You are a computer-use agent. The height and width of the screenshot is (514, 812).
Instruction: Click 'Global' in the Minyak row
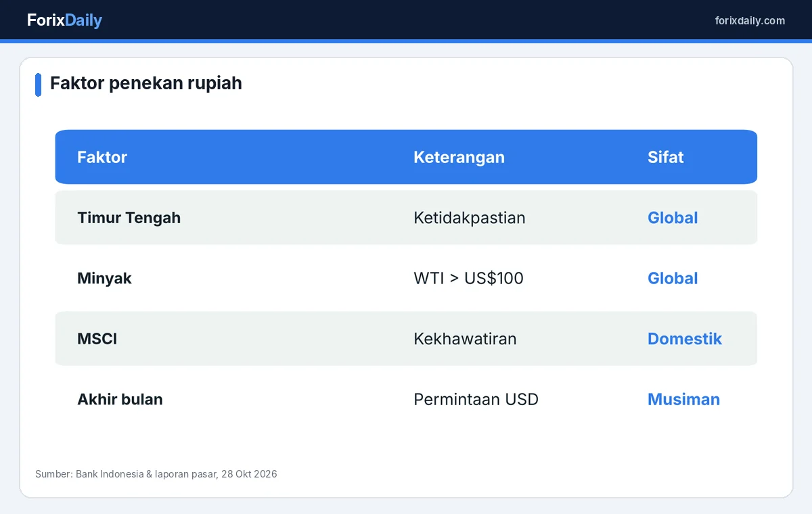click(x=673, y=278)
